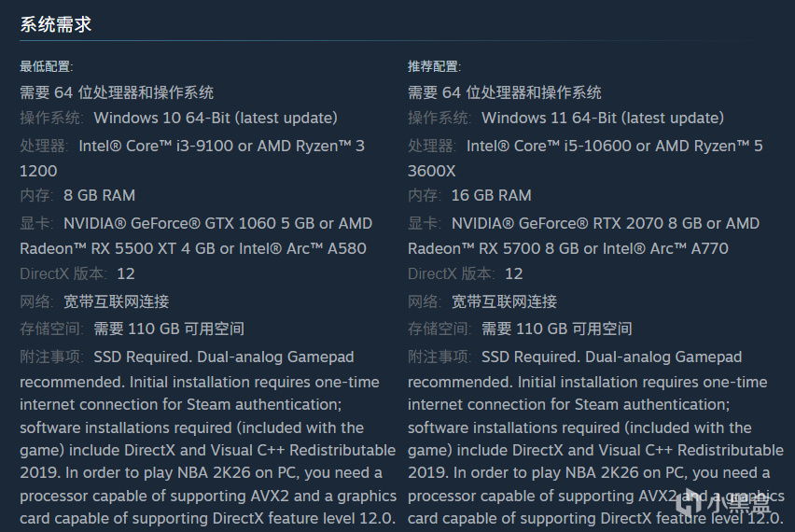The height and width of the screenshot is (532, 795).
Task: Click minimum 存储空间 label
Action: coord(51,329)
